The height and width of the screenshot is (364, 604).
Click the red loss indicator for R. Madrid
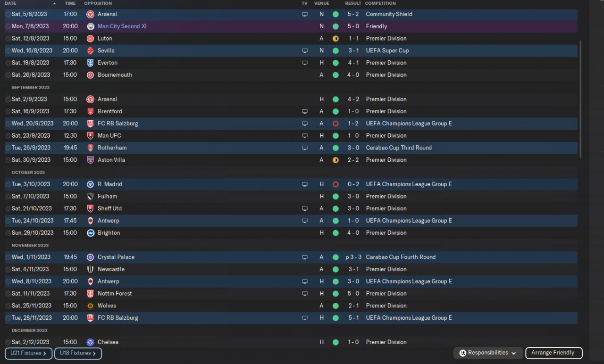pyautogui.click(x=336, y=184)
